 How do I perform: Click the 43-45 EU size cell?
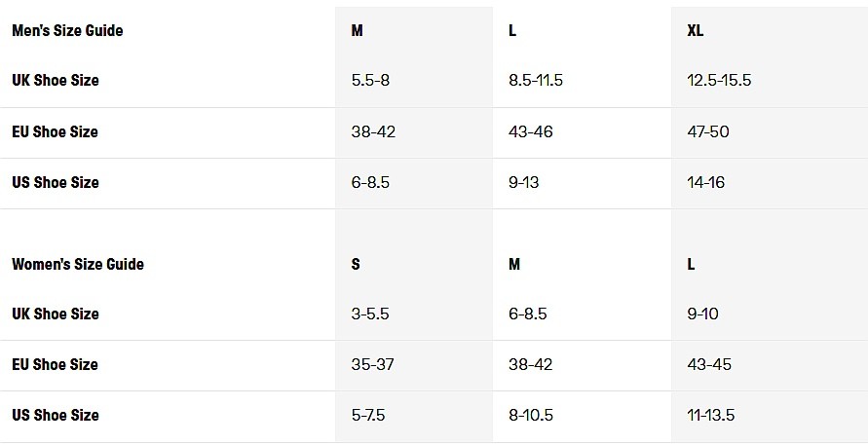coord(708,364)
